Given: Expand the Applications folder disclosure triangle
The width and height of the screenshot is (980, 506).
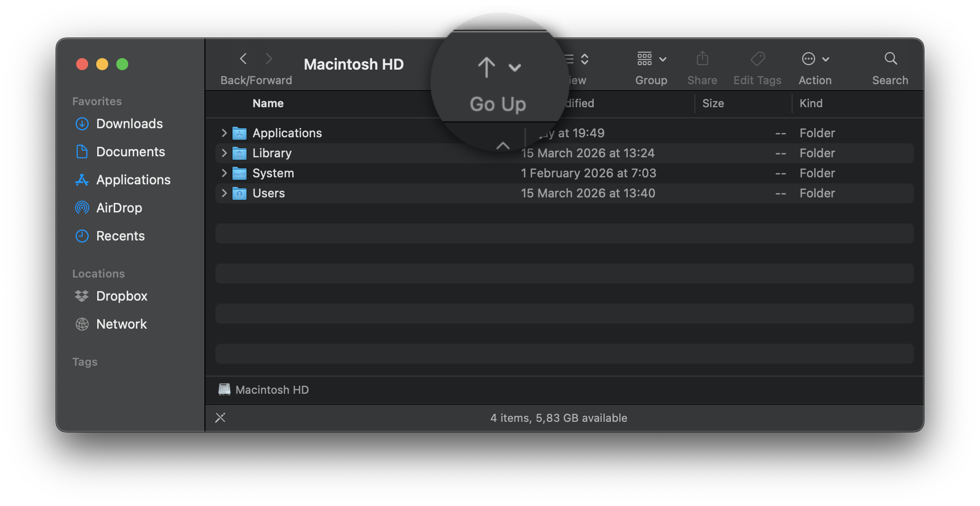Looking at the screenshot, I should (x=223, y=133).
